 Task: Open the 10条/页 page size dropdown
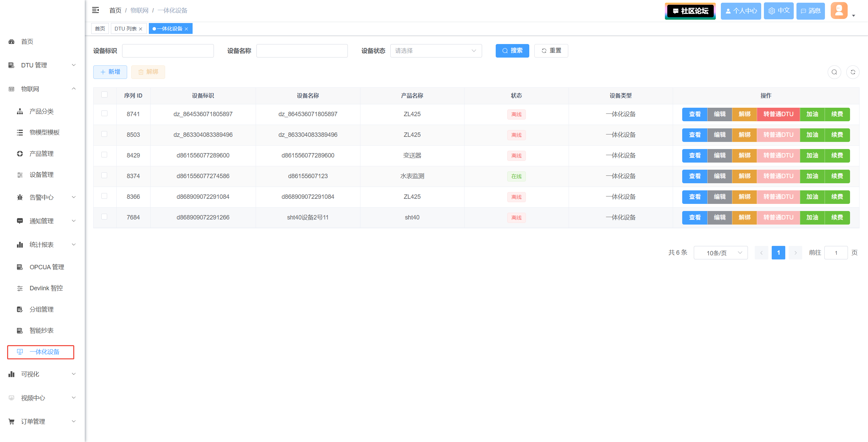[x=721, y=253]
